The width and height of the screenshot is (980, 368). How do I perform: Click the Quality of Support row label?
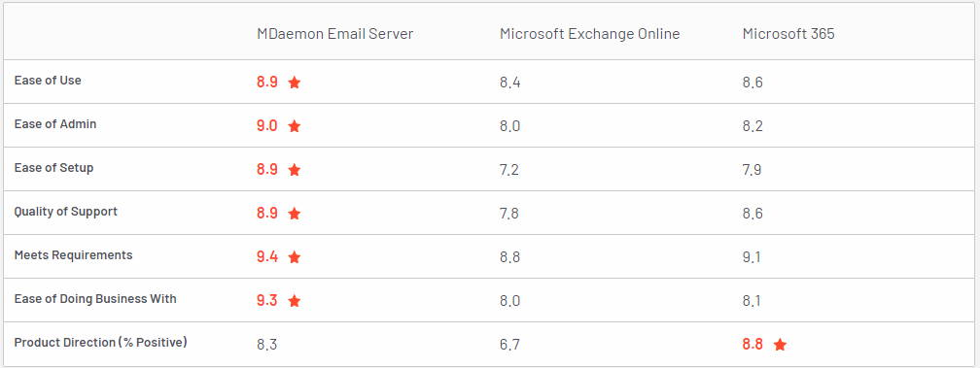click(x=66, y=212)
